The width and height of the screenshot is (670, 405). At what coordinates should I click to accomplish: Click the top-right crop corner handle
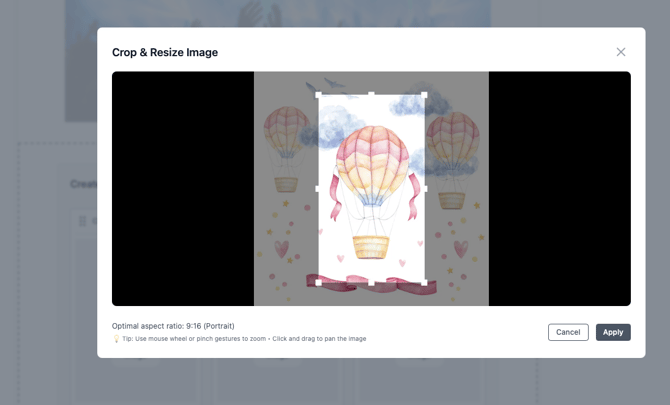click(425, 95)
